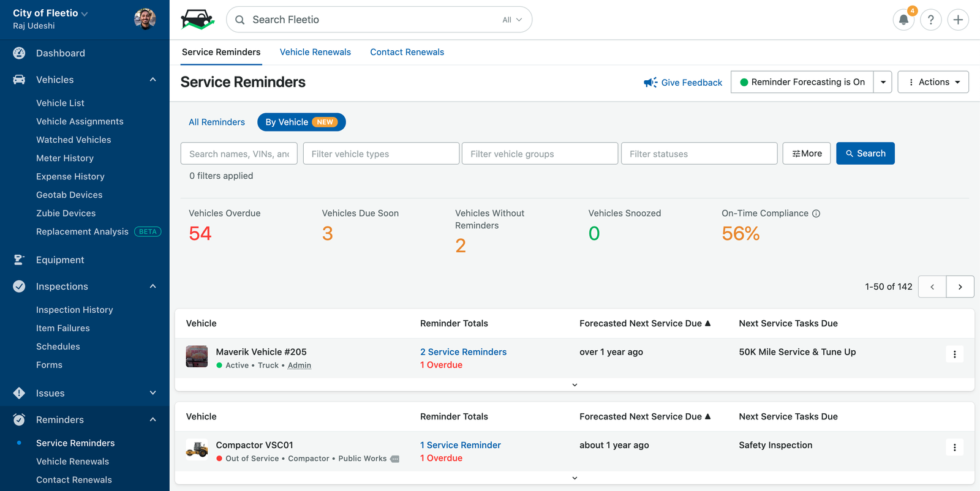
Task: Open Replacement Analysis in sidebar
Action: 82,231
